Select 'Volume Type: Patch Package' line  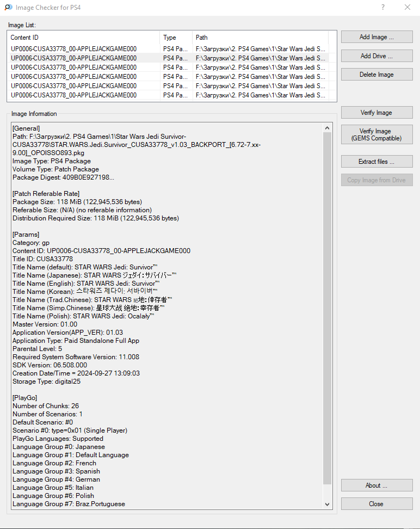pos(55,169)
